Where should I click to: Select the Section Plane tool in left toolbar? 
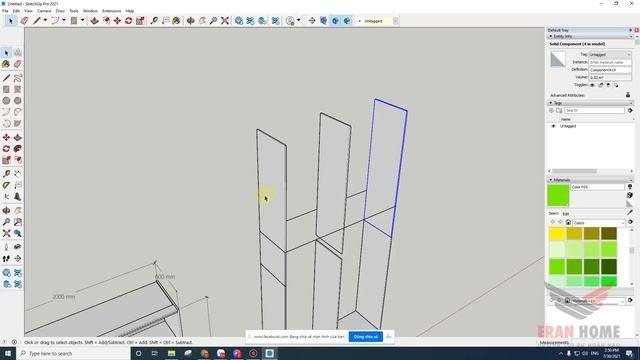click(x=18, y=258)
